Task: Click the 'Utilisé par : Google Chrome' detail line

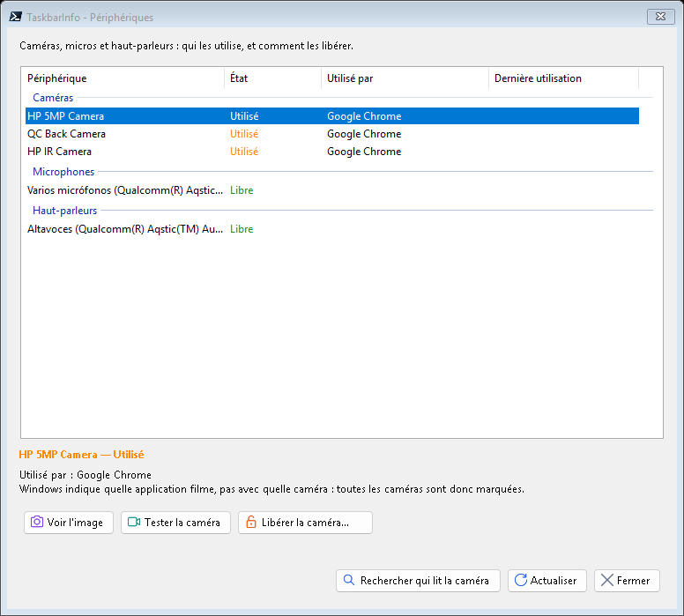Action: tap(85, 475)
